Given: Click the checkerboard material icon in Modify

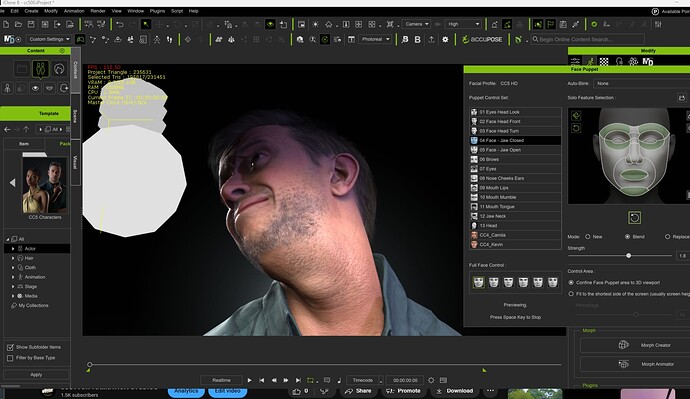Looking at the screenshot, I should (x=604, y=62).
